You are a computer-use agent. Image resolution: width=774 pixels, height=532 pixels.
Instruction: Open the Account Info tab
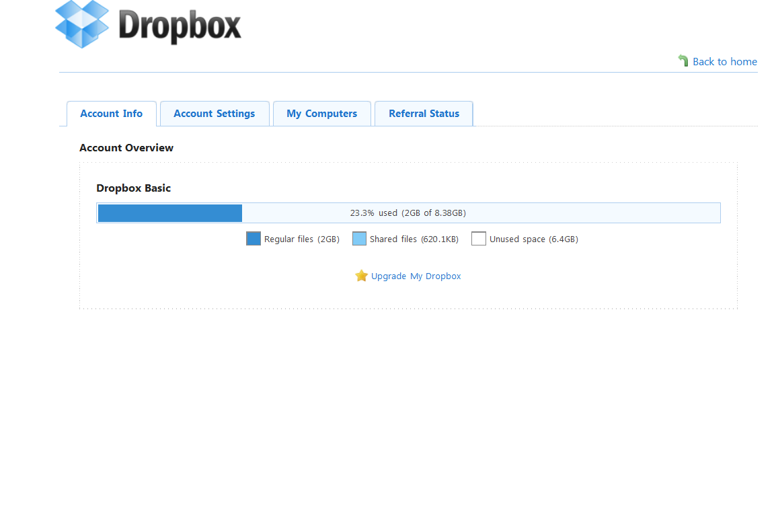pos(112,114)
